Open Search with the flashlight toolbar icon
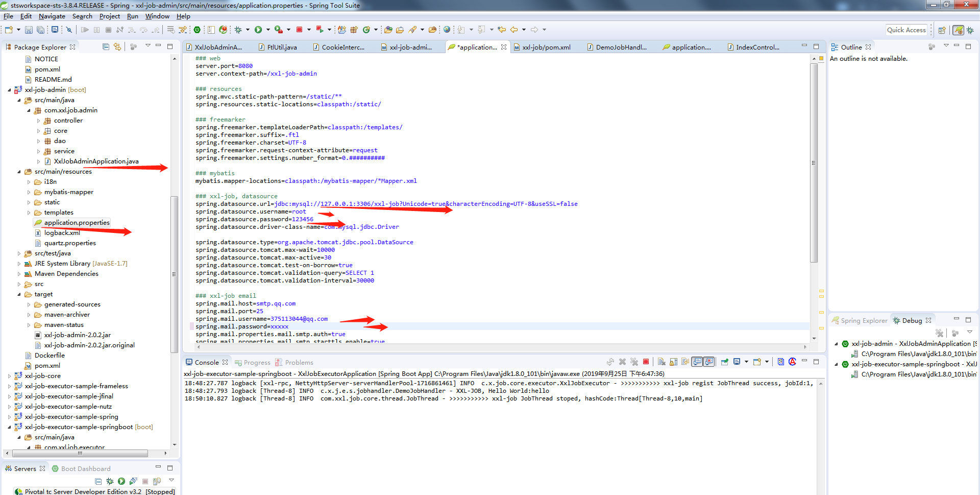This screenshot has height=495, width=980. pos(413,29)
